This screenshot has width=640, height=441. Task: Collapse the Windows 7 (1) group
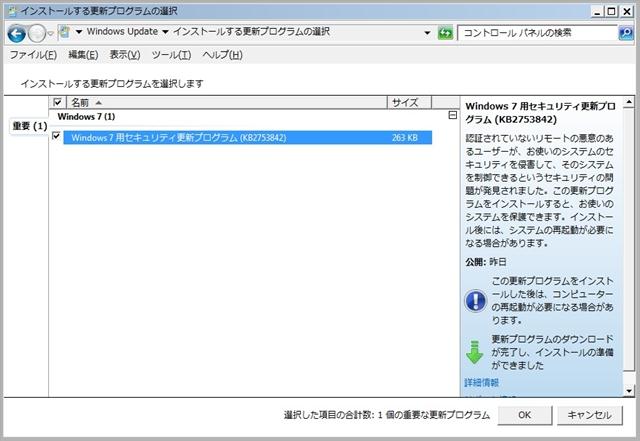point(452,115)
